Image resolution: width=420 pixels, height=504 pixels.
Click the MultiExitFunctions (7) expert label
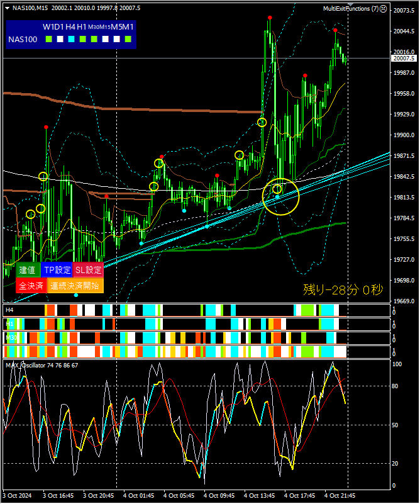click(351, 9)
